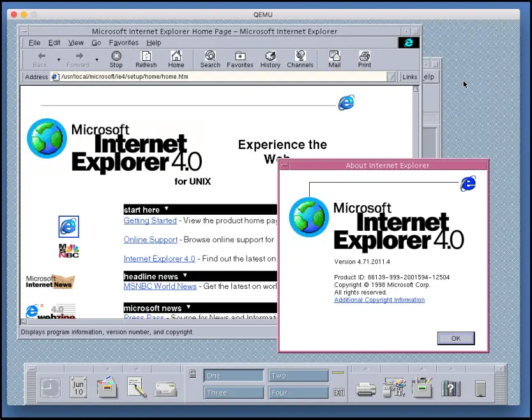The image size is (532, 420).
Task: Open the File menu
Action: pyautogui.click(x=34, y=43)
